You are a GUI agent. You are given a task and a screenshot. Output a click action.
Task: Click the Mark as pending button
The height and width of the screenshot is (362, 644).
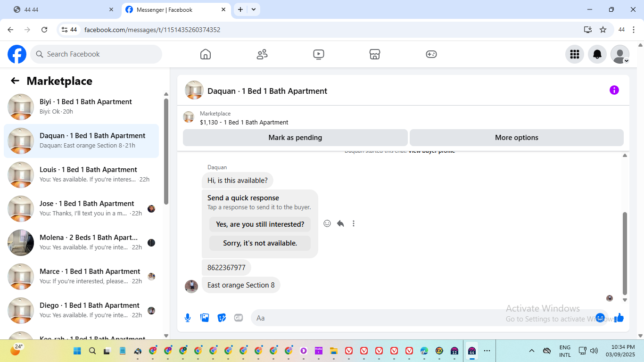click(295, 138)
